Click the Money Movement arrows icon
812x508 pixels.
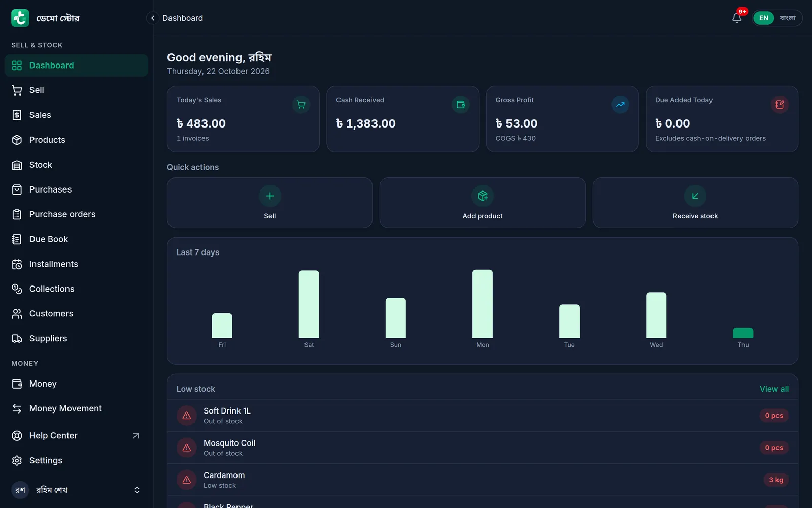point(17,409)
